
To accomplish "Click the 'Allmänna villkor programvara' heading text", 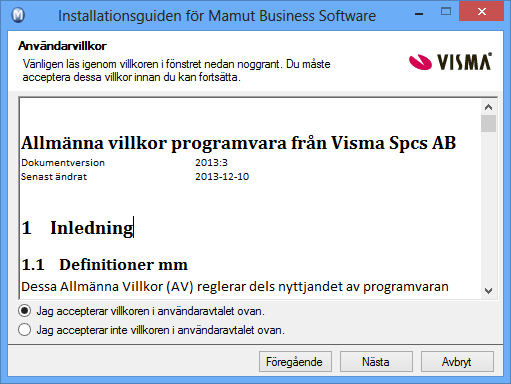I will (238, 143).
